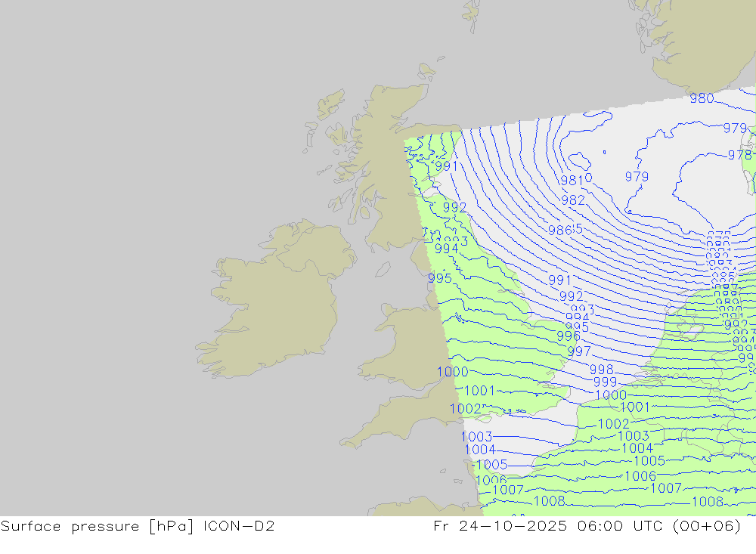756x554 pixels.
Task: Click the 1008 label nearest the map's right edge
Action: [708, 502]
